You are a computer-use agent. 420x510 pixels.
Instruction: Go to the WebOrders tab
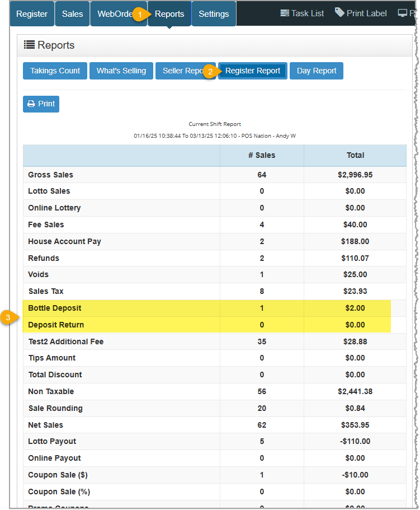[x=118, y=13]
